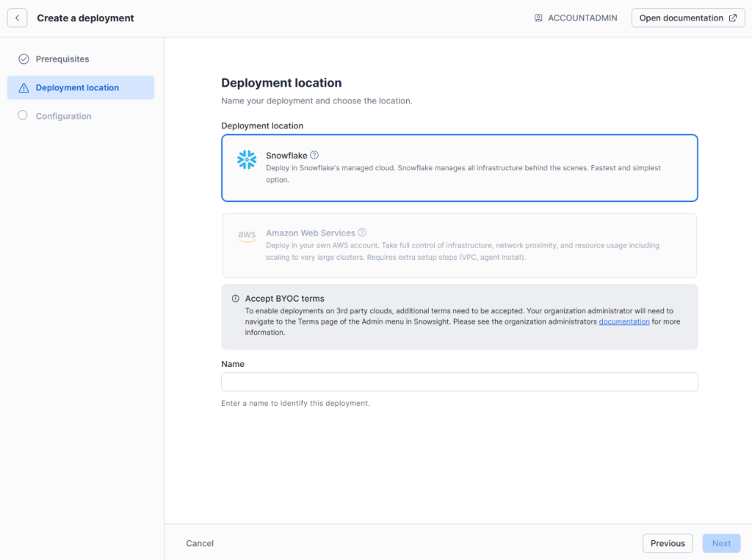The image size is (752, 560).
Task: Click the Prerequisites checkmark icon
Action: (x=23, y=59)
